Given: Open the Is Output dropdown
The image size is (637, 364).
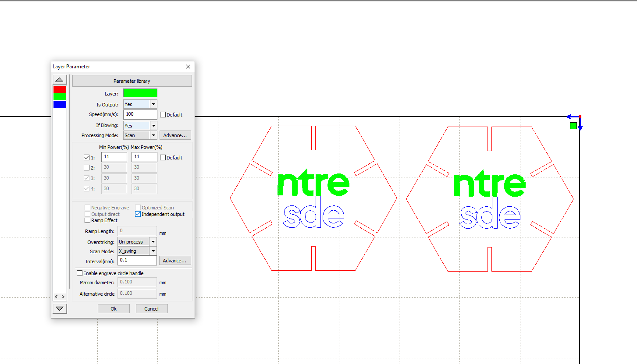Looking at the screenshot, I should (x=153, y=104).
